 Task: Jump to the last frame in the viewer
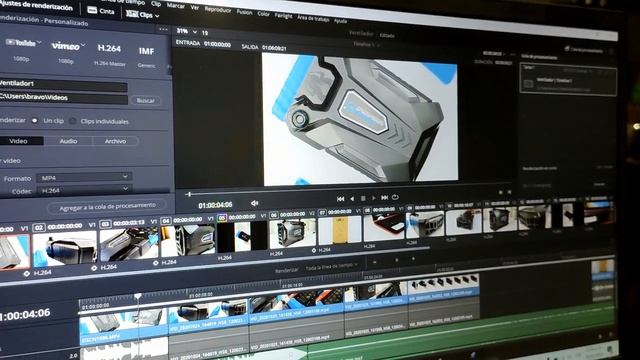[x=384, y=198]
